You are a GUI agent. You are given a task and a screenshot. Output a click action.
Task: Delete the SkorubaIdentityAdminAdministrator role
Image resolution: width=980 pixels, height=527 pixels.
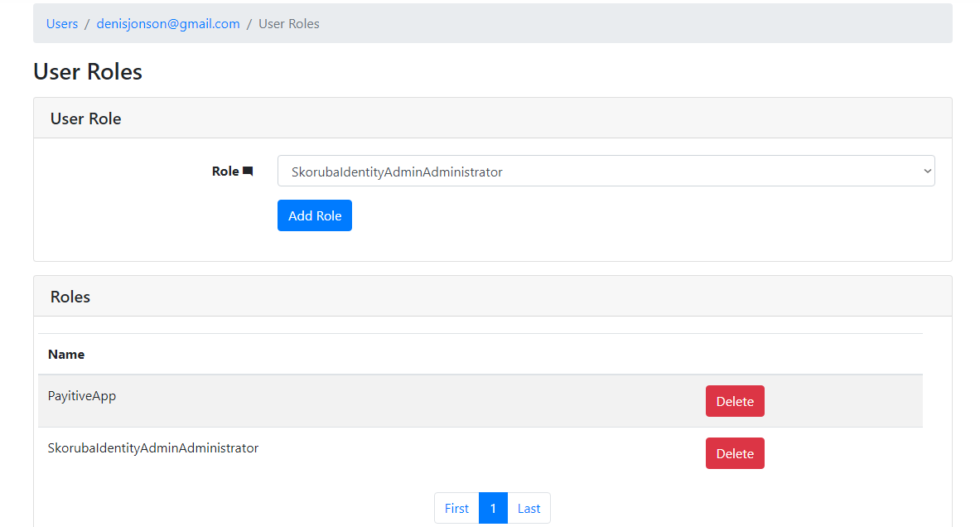734,452
